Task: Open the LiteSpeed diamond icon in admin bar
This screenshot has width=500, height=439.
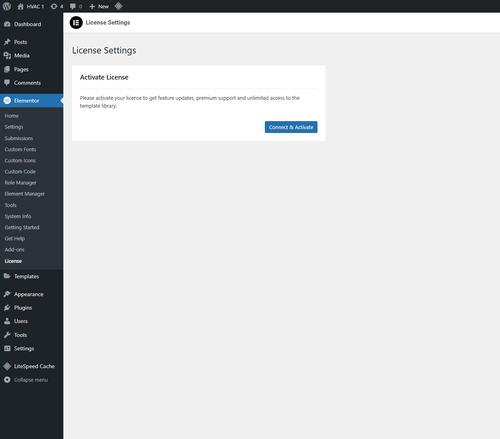Action: point(118,6)
